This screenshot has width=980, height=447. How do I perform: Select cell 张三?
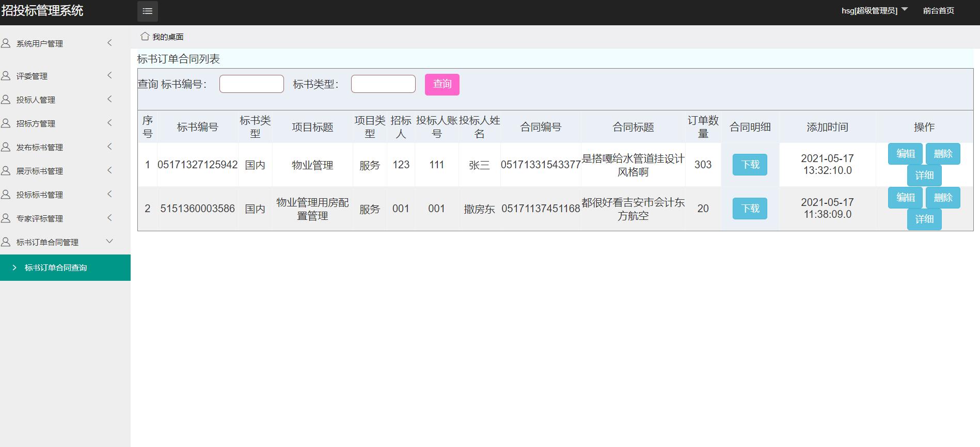pos(479,165)
